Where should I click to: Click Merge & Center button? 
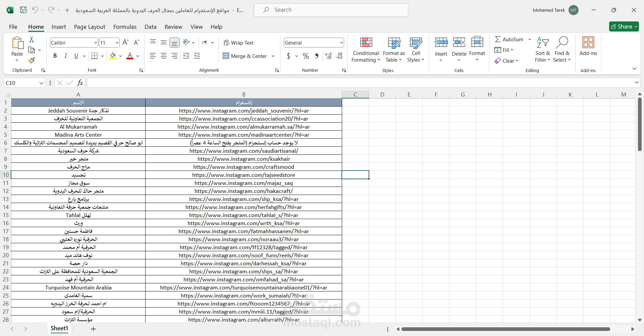(245, 56)
